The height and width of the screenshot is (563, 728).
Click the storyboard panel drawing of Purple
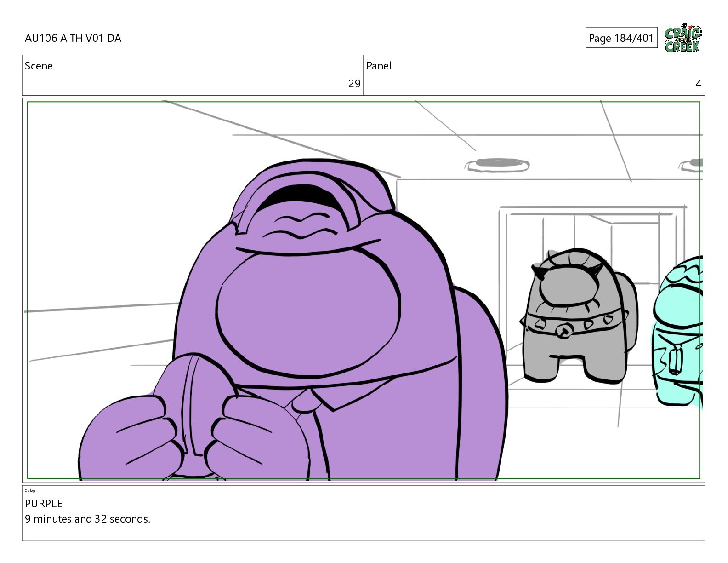pos(363,290)
